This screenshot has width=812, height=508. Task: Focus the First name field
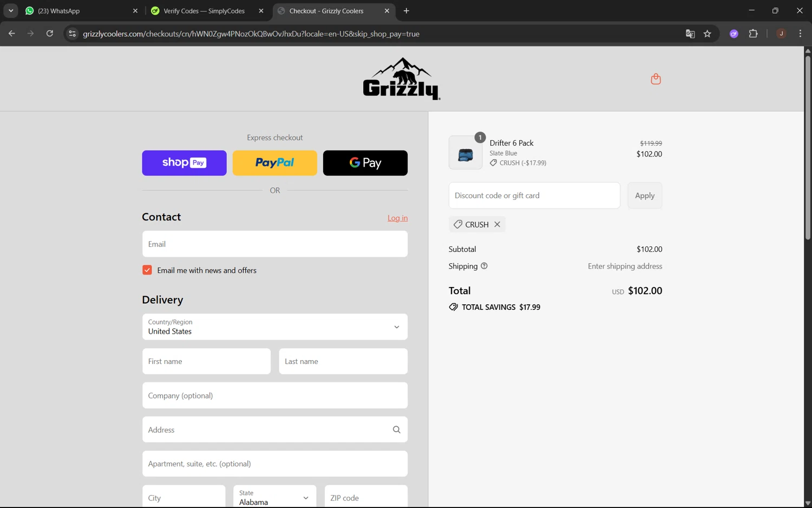(206, 361)
